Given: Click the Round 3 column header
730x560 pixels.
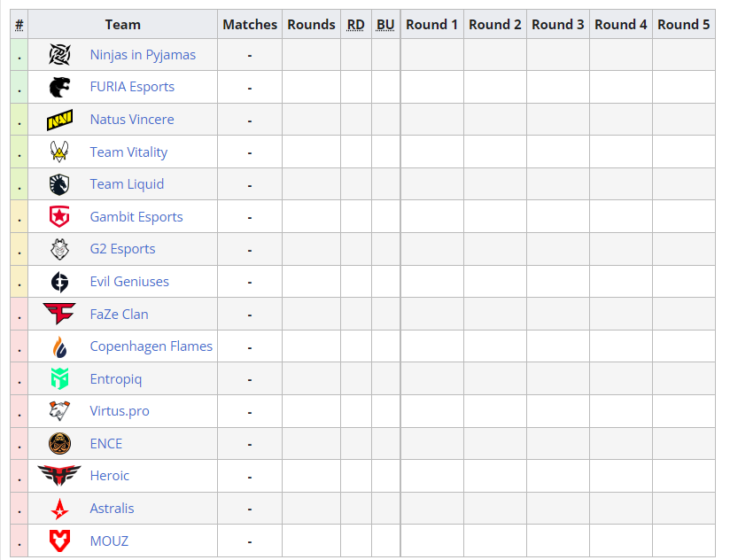Looking at the screenshot, I should pos(558,24).
